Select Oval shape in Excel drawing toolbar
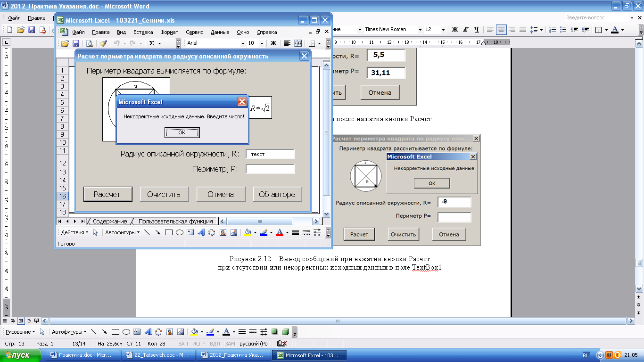This screenshot has height=362, width=644. point(180,232)
